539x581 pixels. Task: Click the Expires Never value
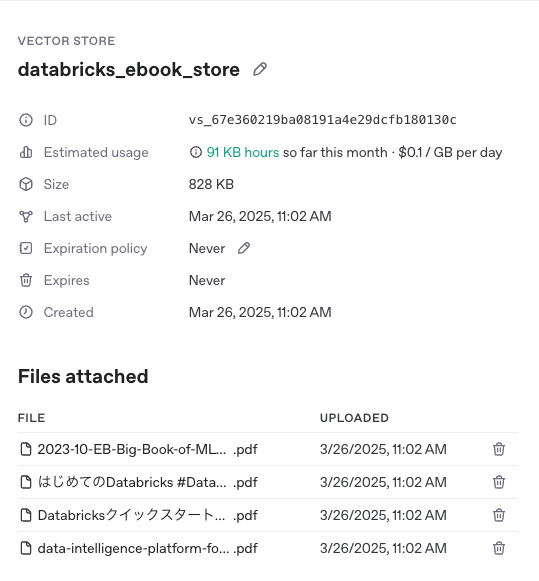(x=207, y=280)
